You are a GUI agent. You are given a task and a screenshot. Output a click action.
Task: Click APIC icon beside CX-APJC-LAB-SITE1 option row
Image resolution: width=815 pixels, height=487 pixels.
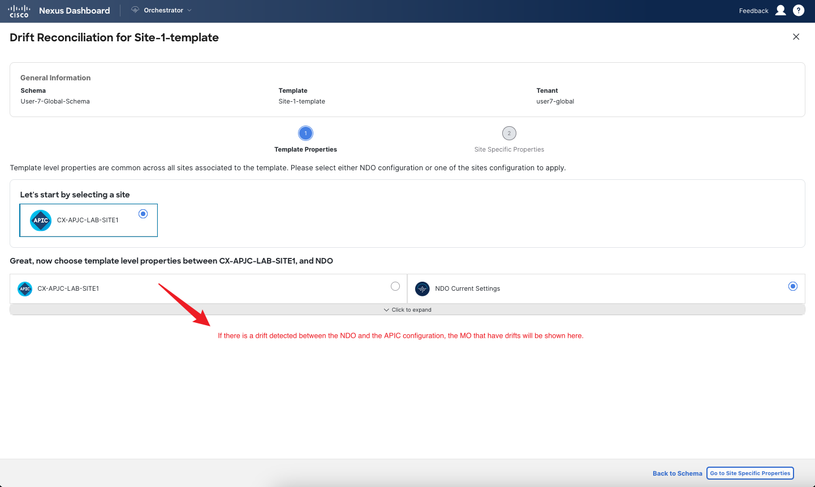point(25,288)
